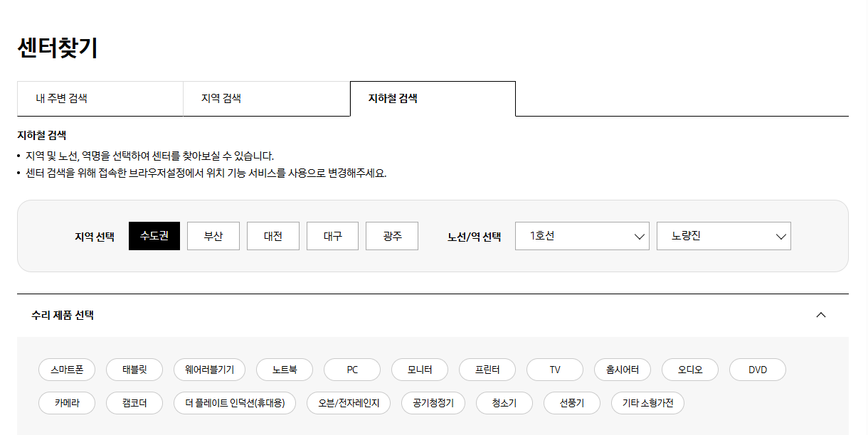Select the 부산 region

pos(213,235)
